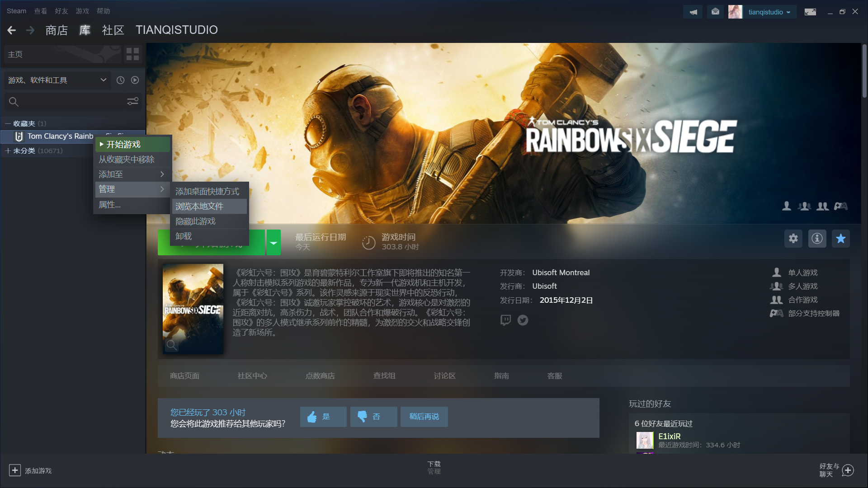Click the library search input field

click(72, 102)
